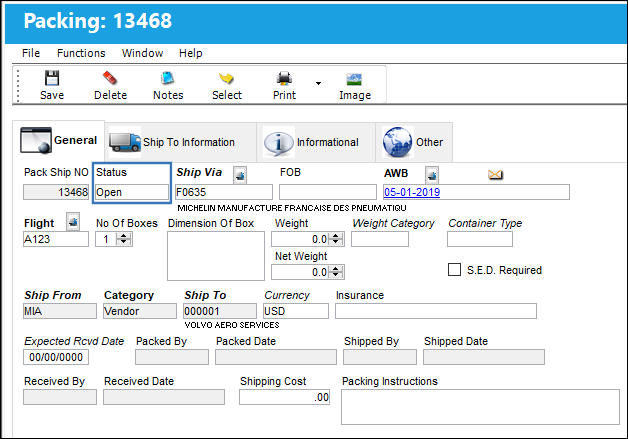628x439 pixels.
Task: Click the envelope email icon
Action: [495, 174]
